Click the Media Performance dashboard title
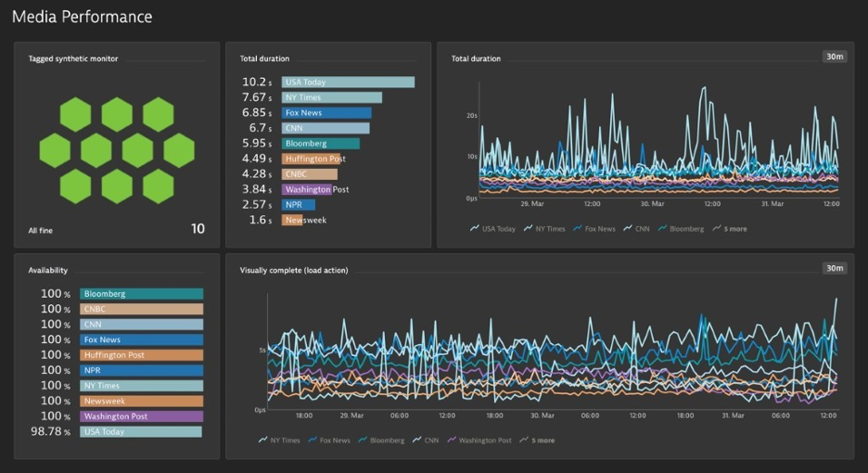This screenshot has width=868, height=473. pos(82,17)
